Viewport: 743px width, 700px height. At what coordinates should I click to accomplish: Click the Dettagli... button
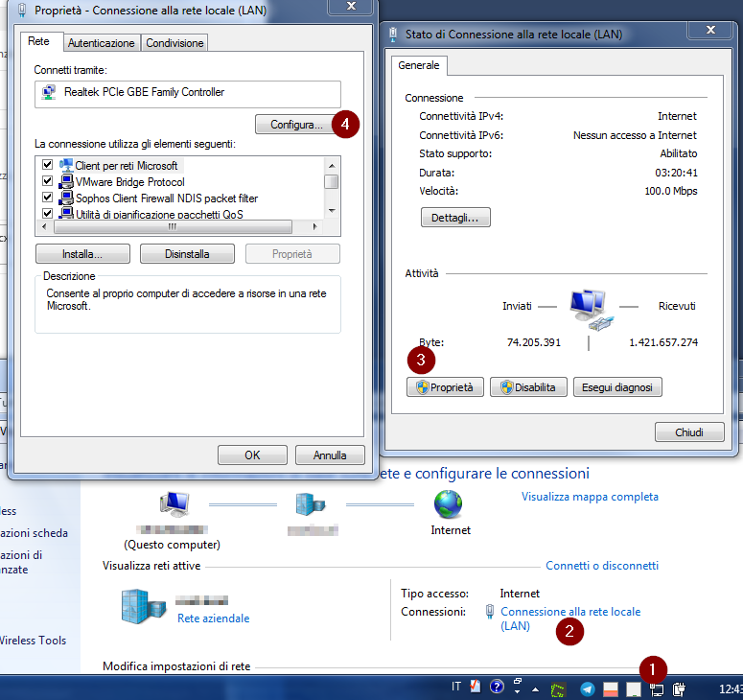pos(455,218)
